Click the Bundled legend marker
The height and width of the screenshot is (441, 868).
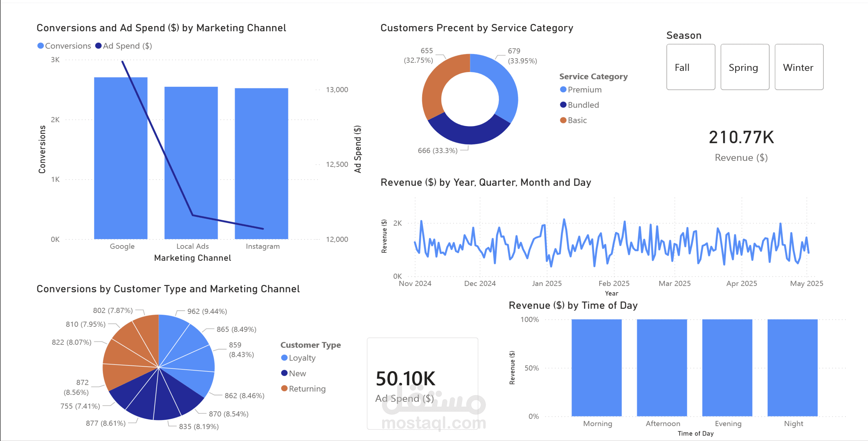pyautogui.click(x=563, y=105)
